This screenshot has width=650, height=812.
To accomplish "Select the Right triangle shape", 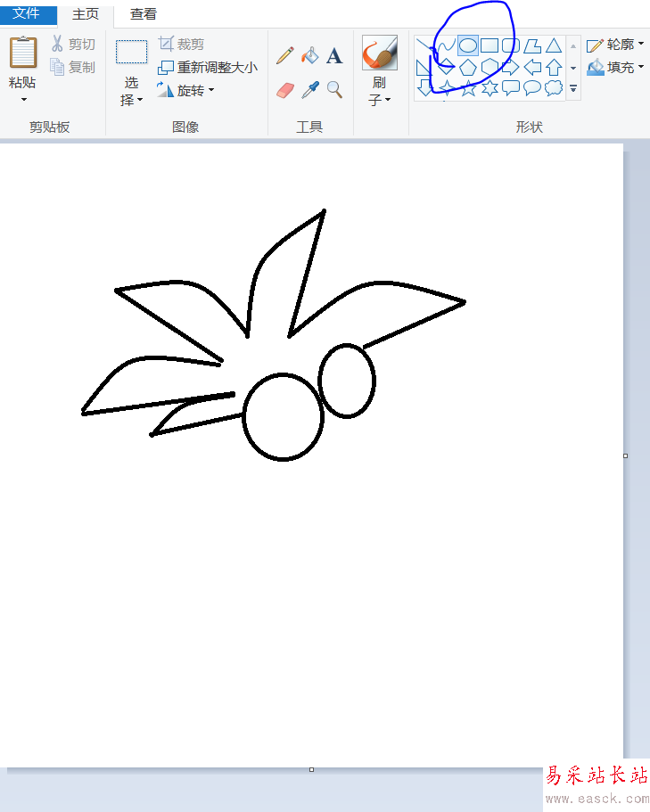I will [424, 68].
